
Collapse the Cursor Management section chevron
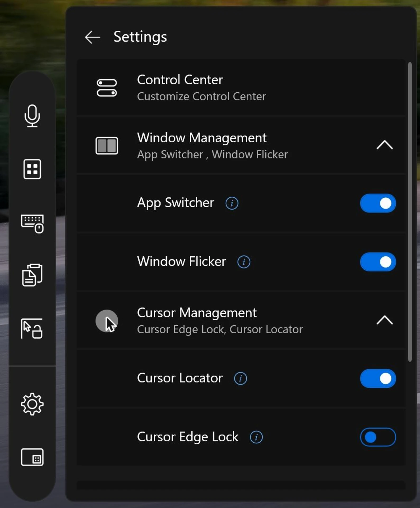point(385,320)
